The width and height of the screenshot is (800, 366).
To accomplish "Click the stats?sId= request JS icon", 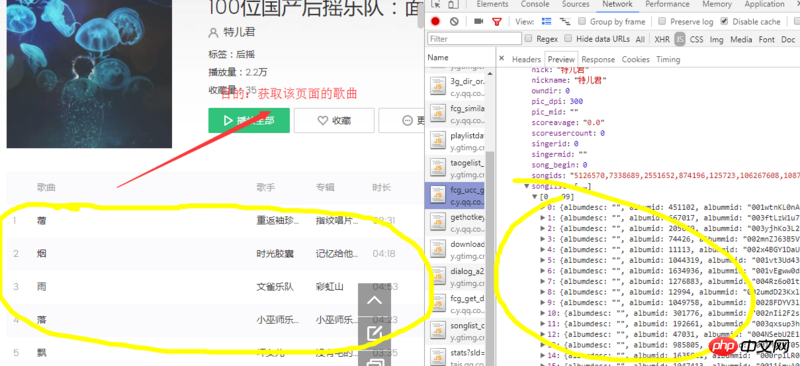I will (x=438, y=357).
